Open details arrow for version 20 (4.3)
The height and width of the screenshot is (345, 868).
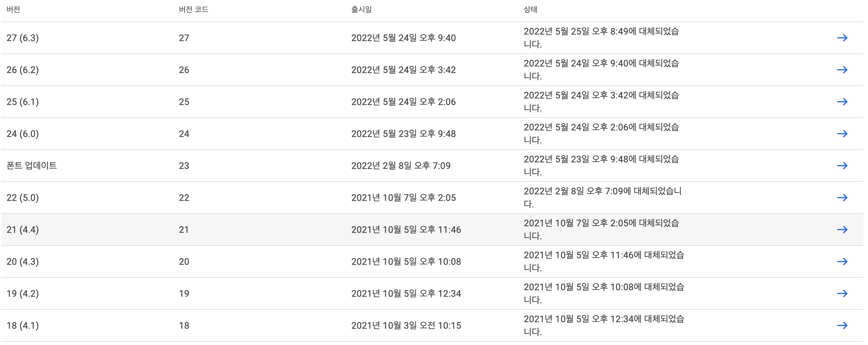pos(844,261)
